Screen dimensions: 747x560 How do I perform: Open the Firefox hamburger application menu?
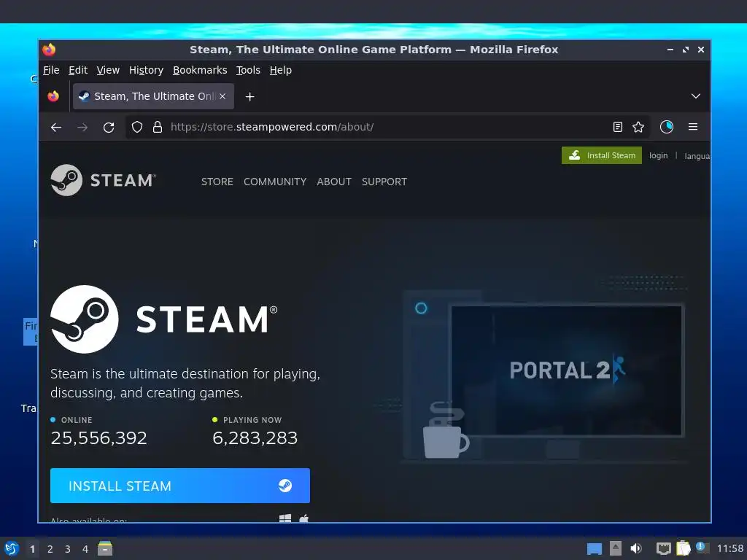[x=693, y=127]
